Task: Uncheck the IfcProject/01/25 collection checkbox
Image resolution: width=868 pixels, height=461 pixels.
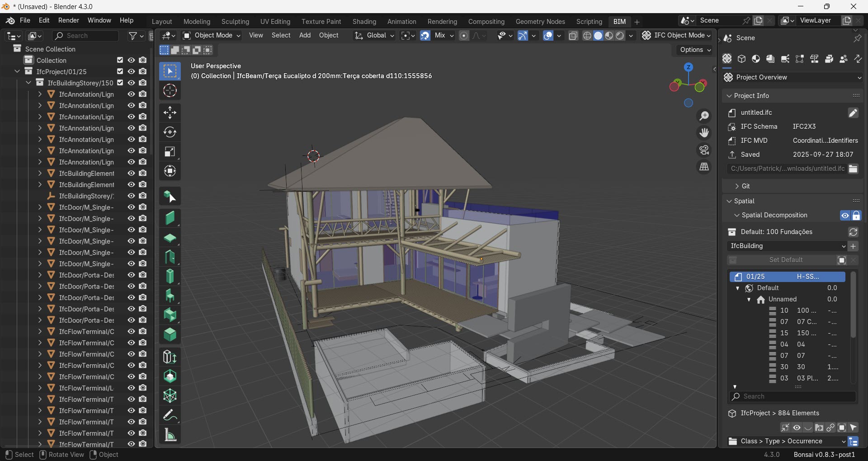Action: tap(120, 71)
